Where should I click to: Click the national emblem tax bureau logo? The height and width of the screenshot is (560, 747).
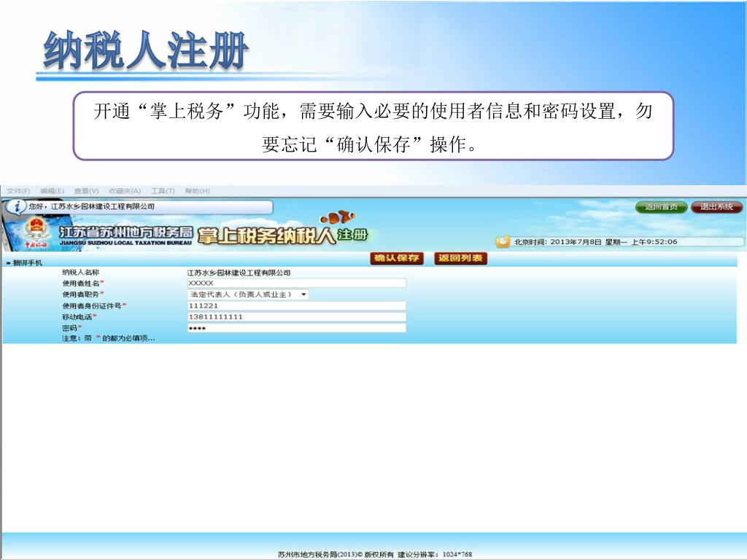tap(36, 231)
